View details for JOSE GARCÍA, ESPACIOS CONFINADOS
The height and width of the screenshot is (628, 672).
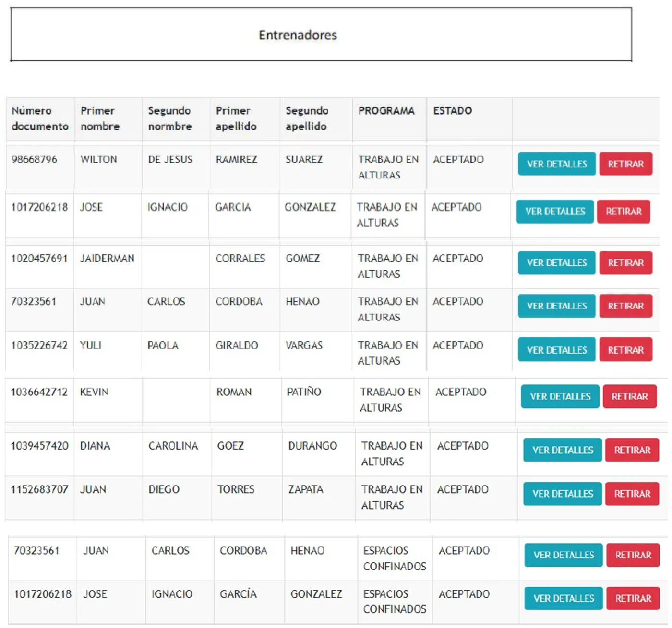[564, 598]
